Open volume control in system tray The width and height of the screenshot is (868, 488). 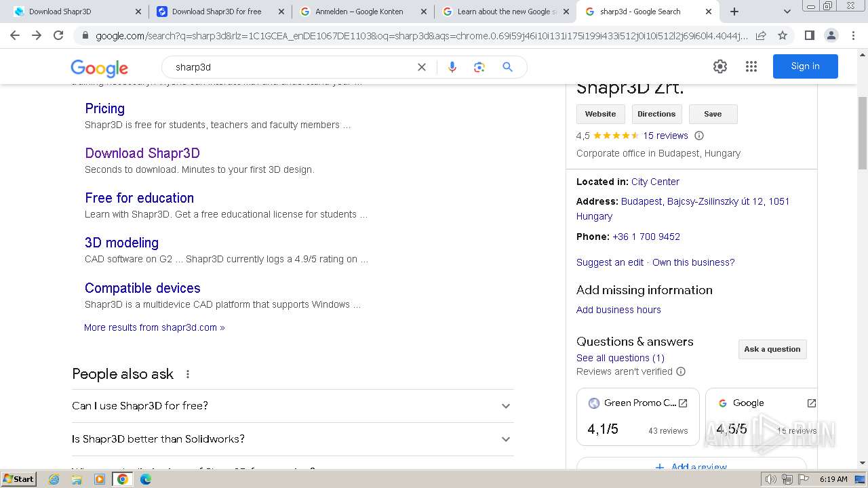click(x=770, y=479)
